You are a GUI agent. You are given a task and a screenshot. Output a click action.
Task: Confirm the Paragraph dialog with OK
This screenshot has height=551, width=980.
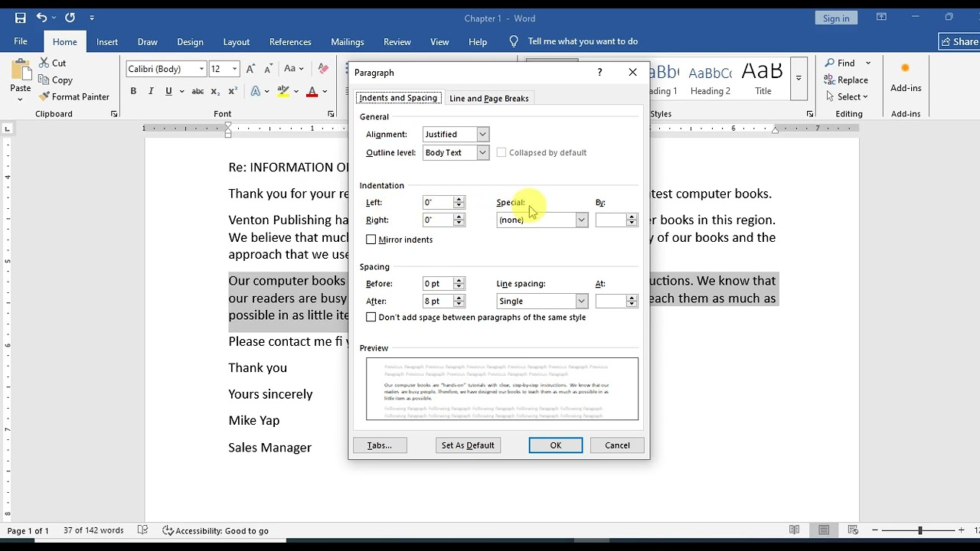pos(556,445)
